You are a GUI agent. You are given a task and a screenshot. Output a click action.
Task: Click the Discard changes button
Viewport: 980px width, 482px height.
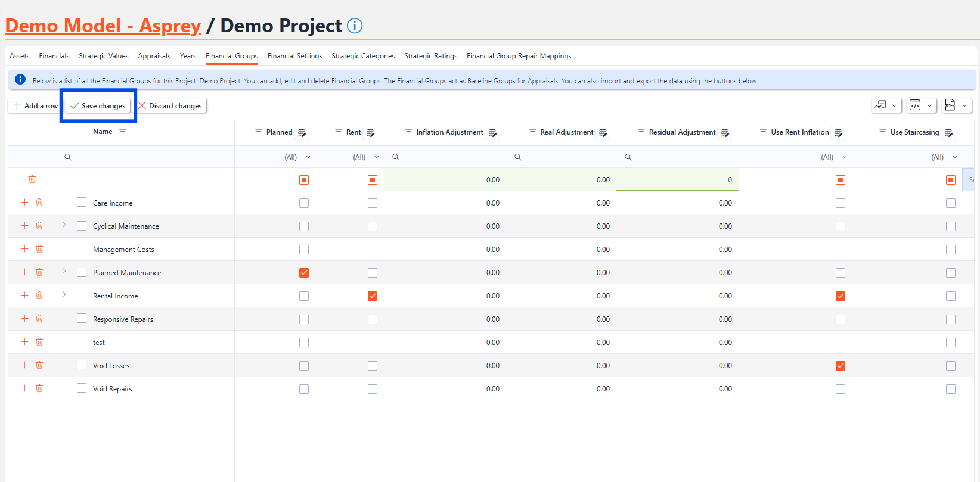pos(171,106)
